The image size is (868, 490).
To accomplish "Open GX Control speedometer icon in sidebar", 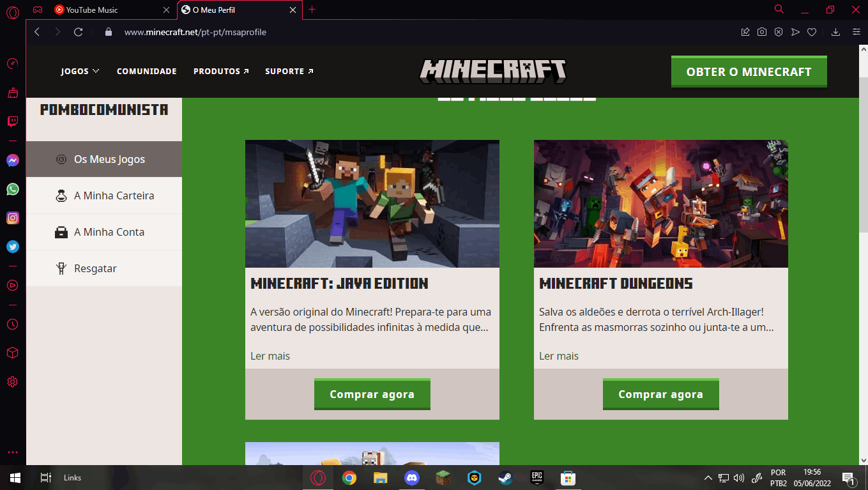I will 12,64.
